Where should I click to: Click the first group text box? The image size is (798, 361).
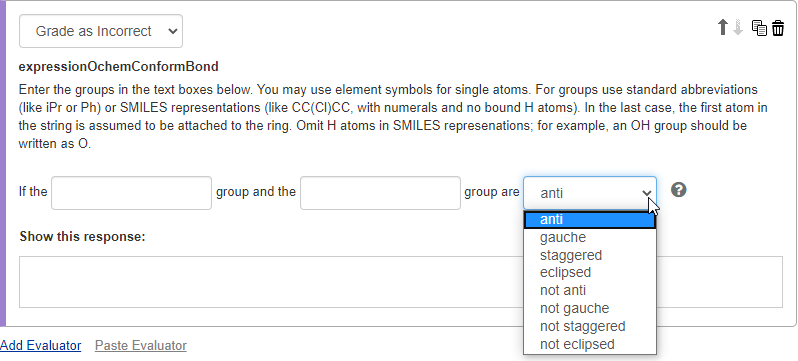(131, 193)
